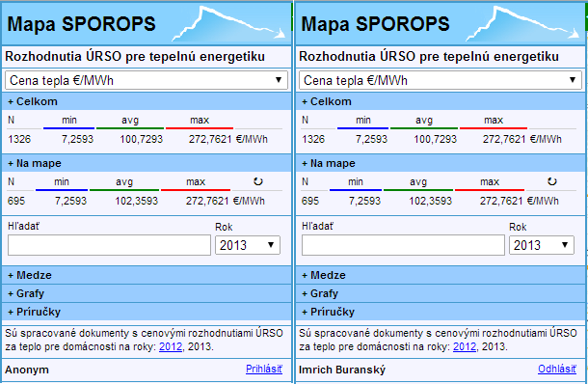Click the Rozhodnutia ÚRSO heading in left panel
Viewport: 588px width, 384px height.
click(135, 56)
